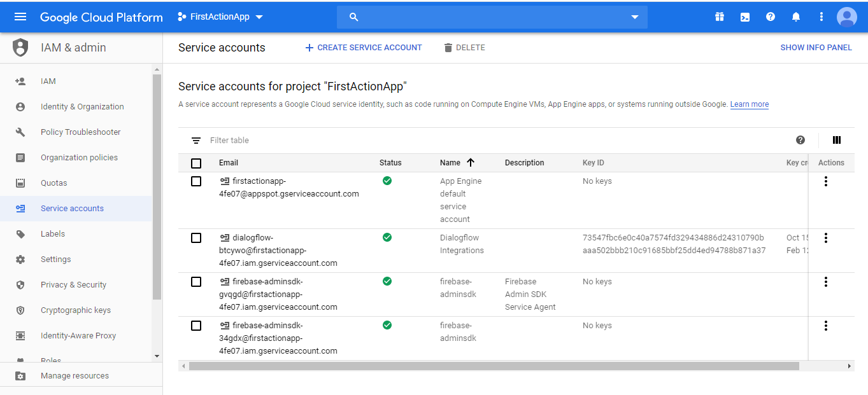
Task: Go to Policy Troubleshooter in sidebar
Action: click(80, 132)
